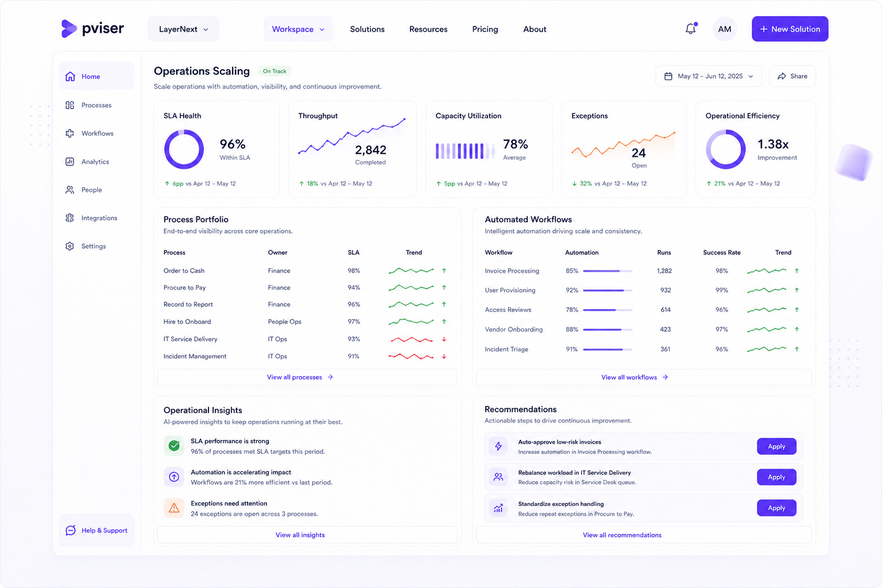Screen dimensions: 882x588
Task: Click the Processes grid icon
Action: pyautogui.click(x=70, y=105)
